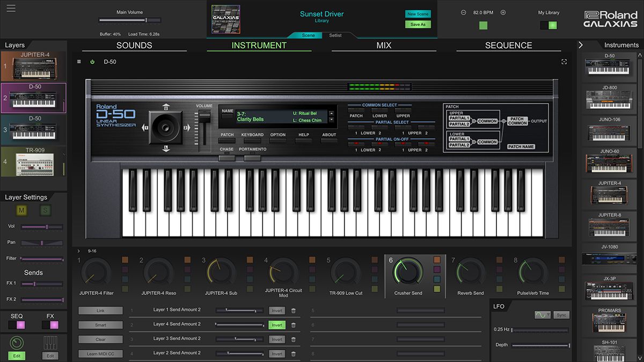
Task: Open the MIX tab
Action: pos(384,46)
